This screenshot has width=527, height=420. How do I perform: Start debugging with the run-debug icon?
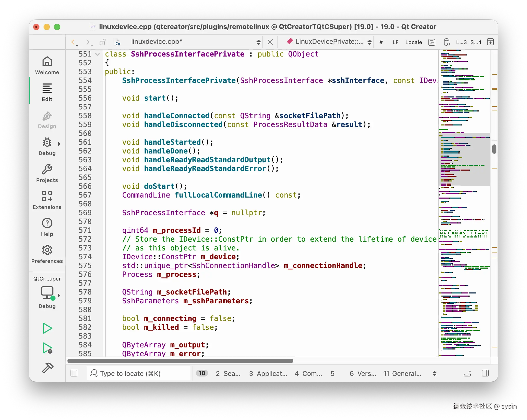point(47,348)
